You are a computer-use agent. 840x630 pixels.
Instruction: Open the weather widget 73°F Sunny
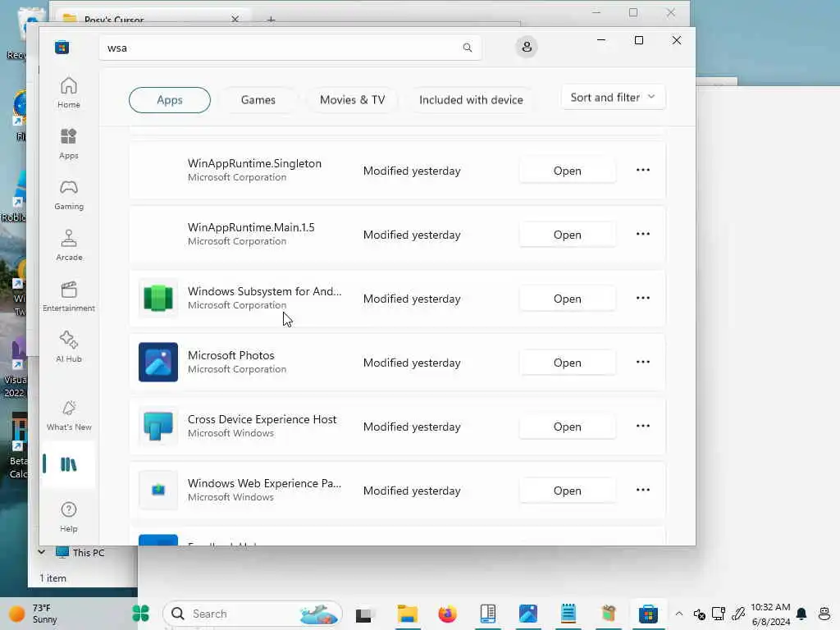[33, 614]
